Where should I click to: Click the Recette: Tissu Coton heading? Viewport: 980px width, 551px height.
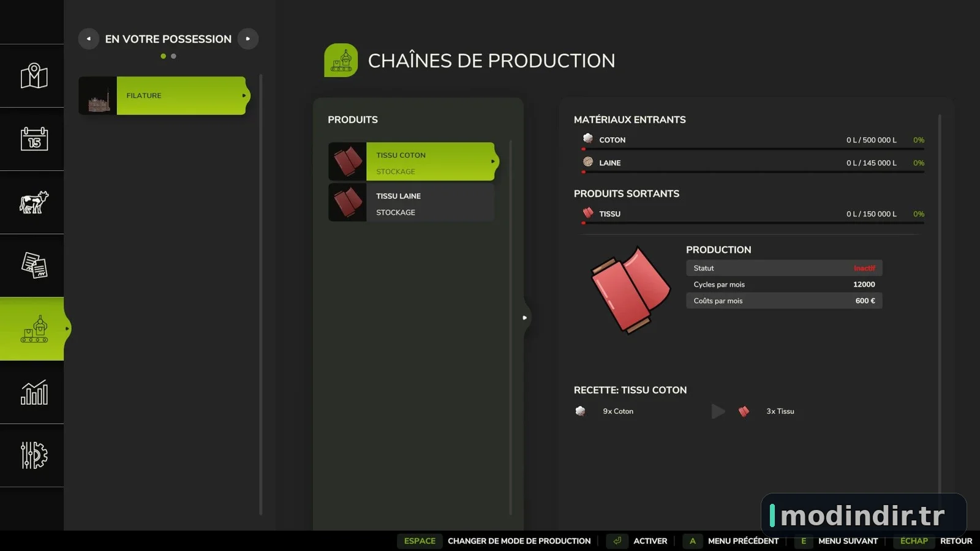pos(630,390)
